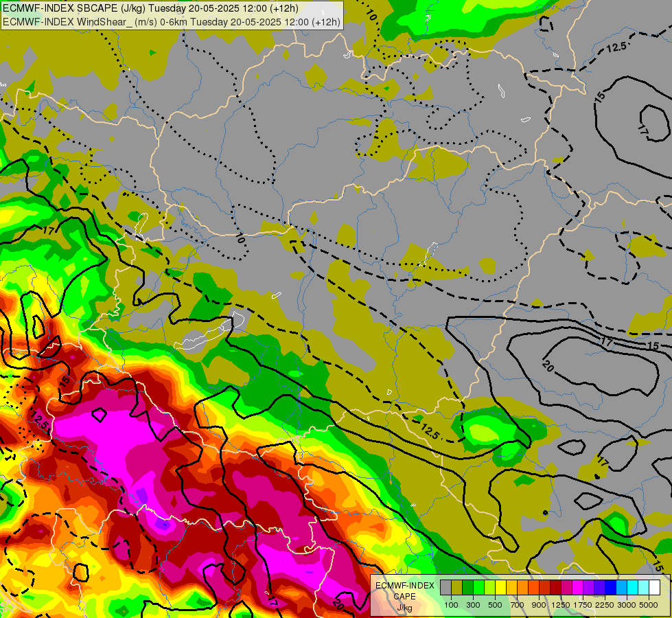Click the 2250 legend value

[x=605, y=605]
